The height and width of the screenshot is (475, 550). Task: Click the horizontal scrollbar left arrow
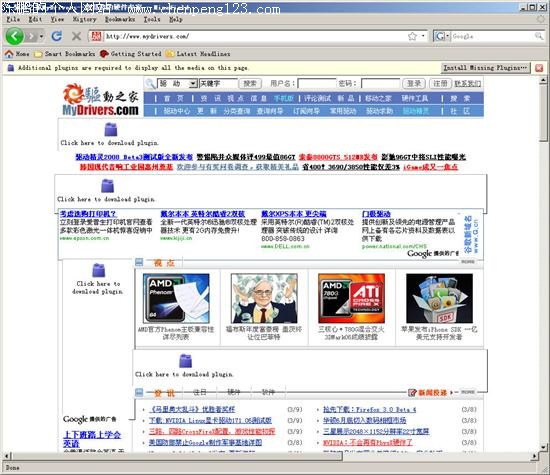(6, 456)
